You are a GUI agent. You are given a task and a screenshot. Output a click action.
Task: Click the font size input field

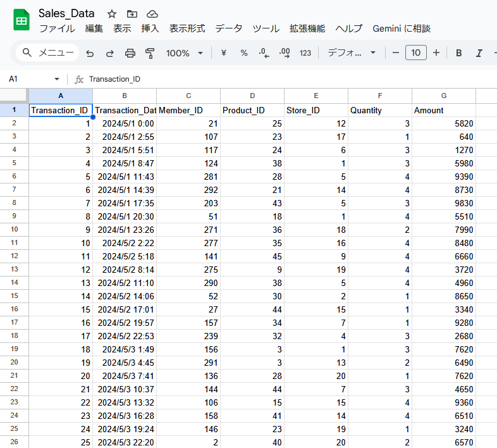(x=415, y=53)
